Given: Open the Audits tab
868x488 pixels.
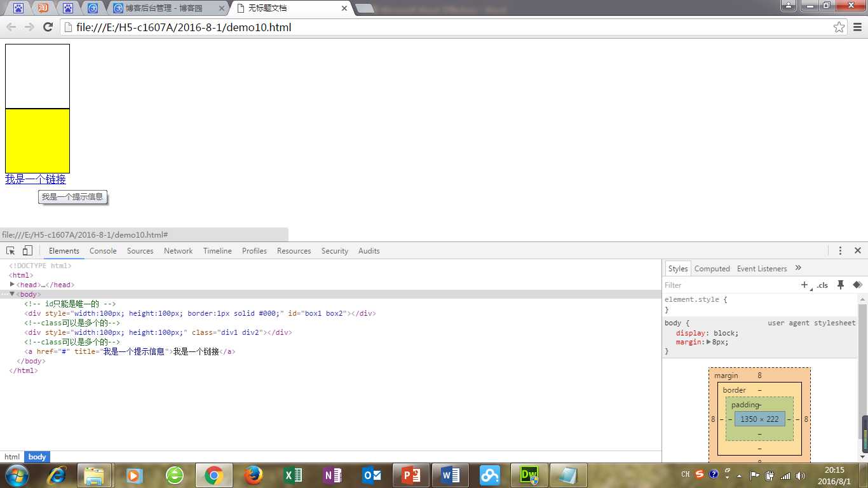Looking at the screenshot, I should tap(369, 251).
